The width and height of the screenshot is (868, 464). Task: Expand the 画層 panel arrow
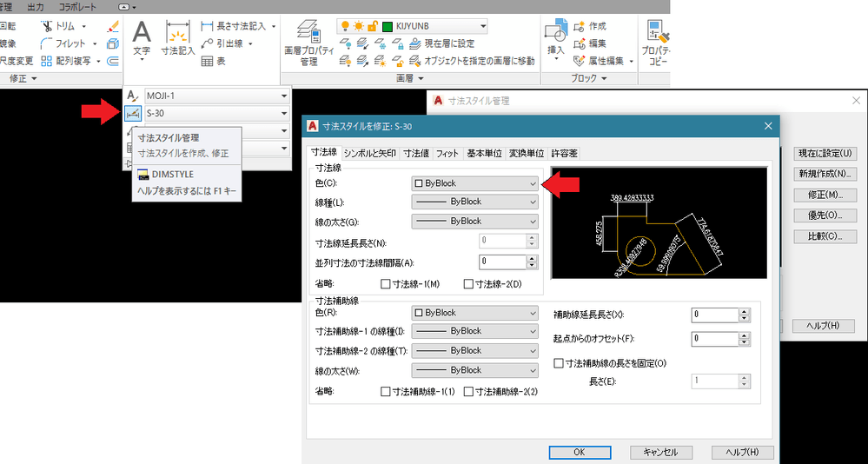(421, 78)
